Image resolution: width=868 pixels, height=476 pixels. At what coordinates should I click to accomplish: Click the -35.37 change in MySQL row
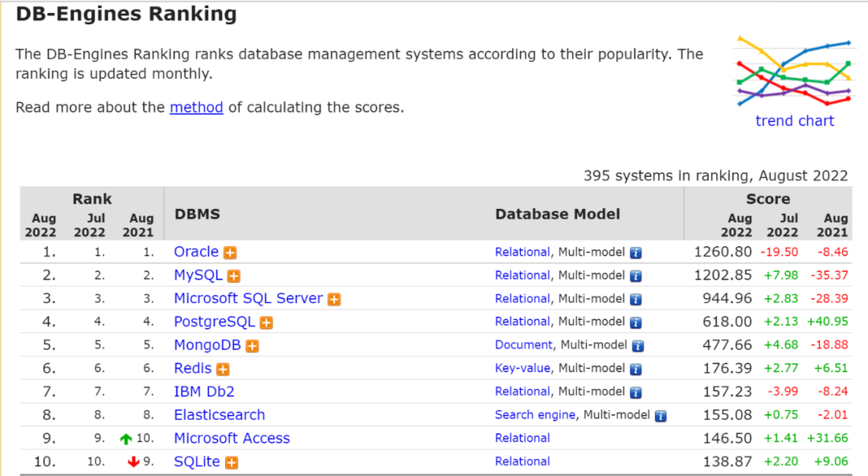pos(829,276)
